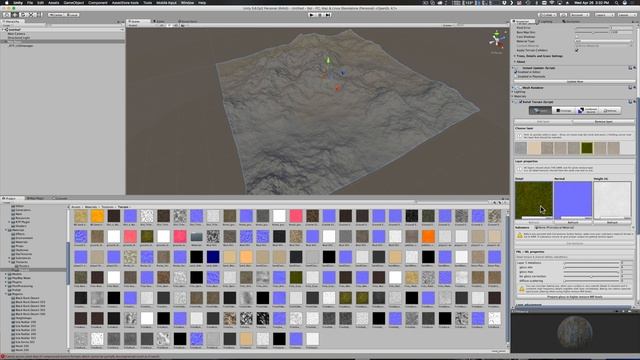Toggle Enabled in Editor checkbox
This screenshot has width=640, height=360.
[516, 72]
